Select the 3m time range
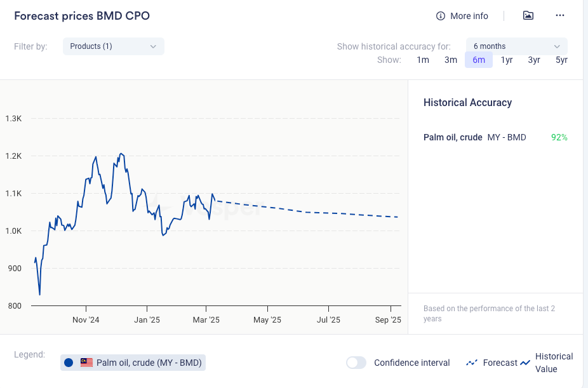Viewport: 588px width, 388px height. [451, 60]
